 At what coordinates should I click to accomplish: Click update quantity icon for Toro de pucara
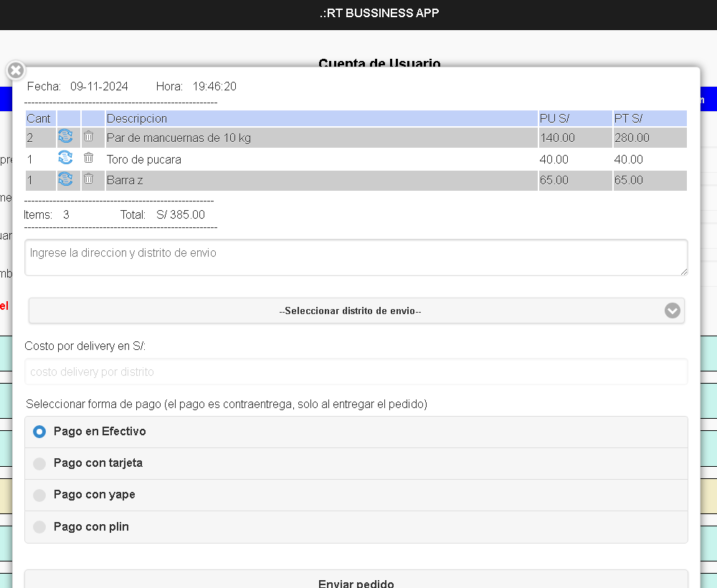coord(65,158)
